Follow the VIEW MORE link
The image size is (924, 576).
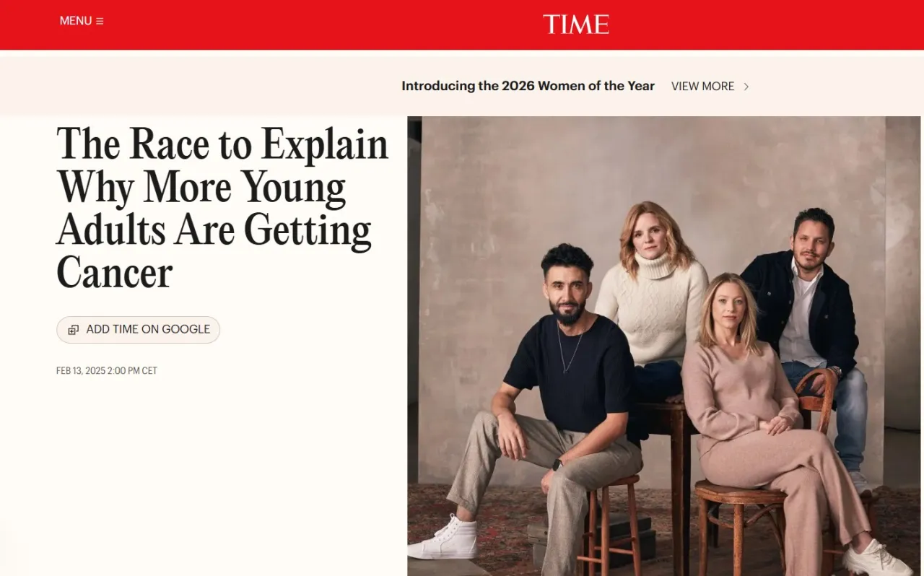(x=702, y=86)
